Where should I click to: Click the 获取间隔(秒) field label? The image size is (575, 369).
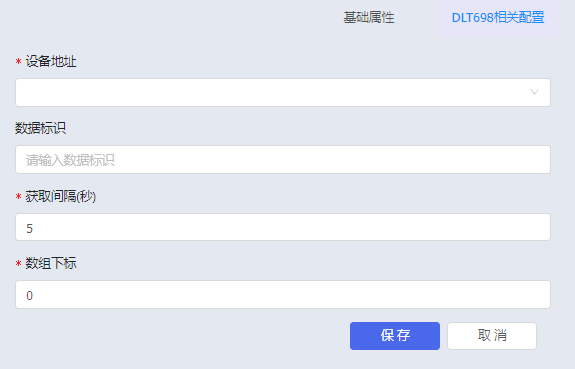[x=61, y=196]
